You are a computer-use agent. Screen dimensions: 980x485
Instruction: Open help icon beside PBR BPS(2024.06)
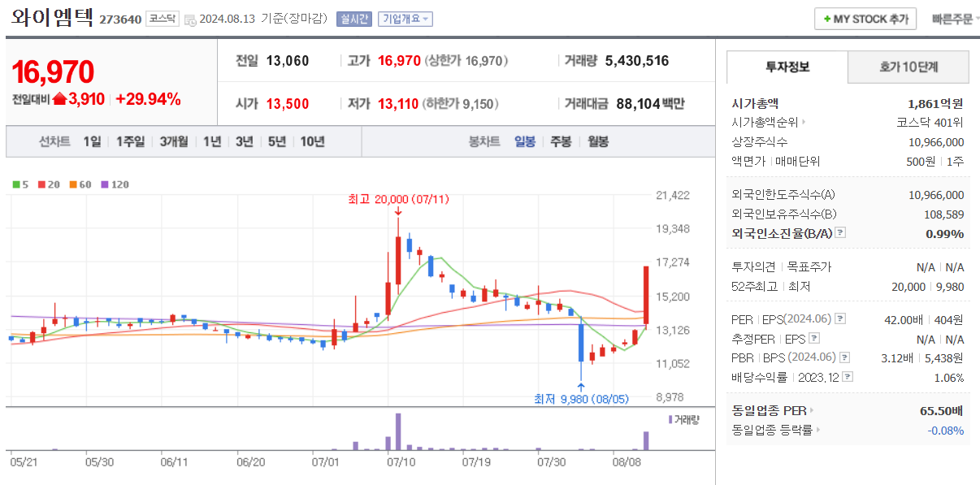844,357
